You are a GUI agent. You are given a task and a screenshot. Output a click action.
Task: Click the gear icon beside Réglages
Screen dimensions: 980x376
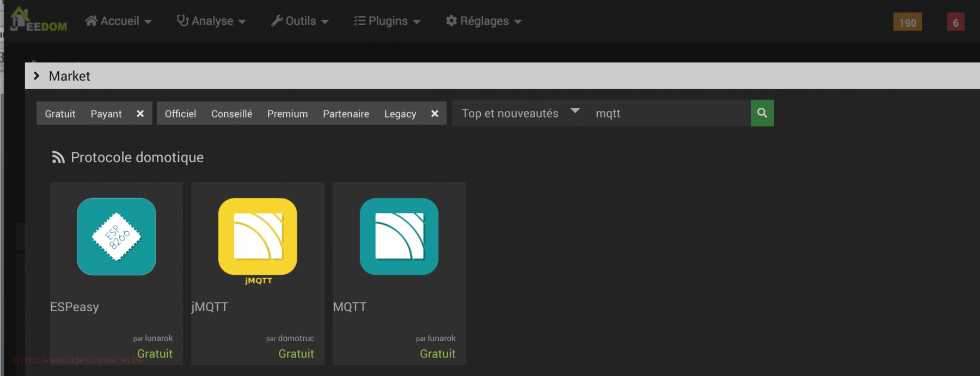click(x=451, y=21)
